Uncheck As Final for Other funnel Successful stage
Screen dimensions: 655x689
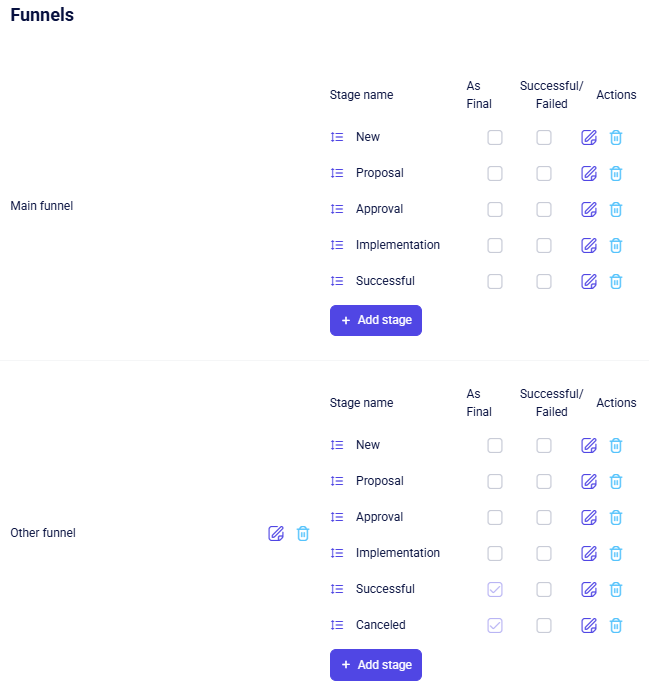click(495, 590)
